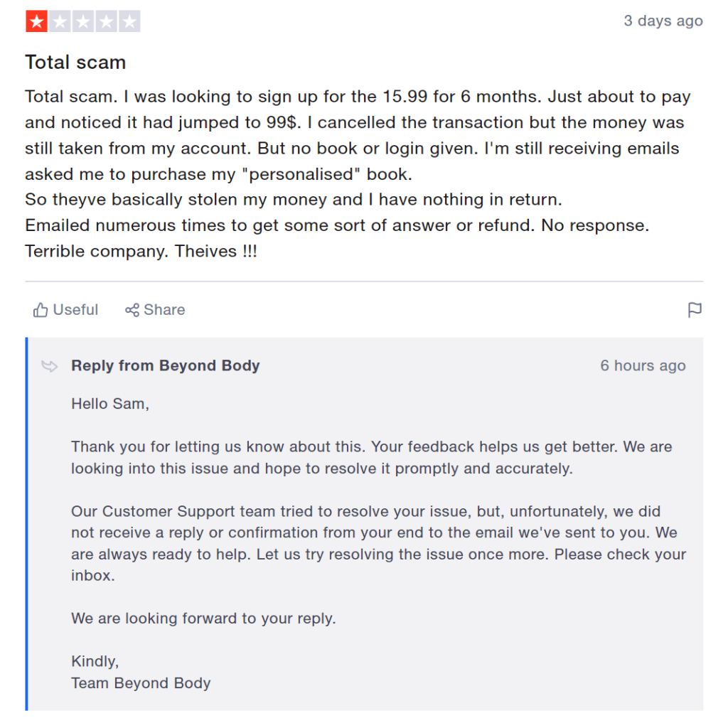Click "We are looking forward to your reply."
Viewport: 728px width, 723px height.
pos(203,618)
